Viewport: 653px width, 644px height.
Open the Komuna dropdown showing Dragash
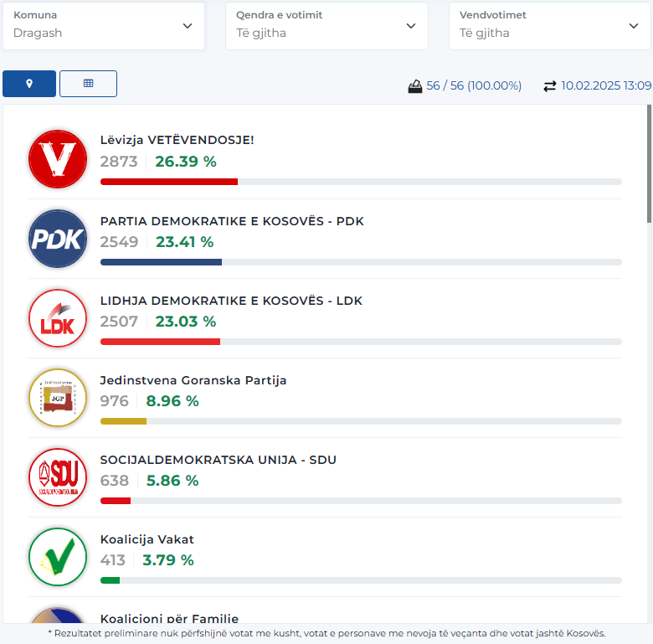(x=104, y=26)
